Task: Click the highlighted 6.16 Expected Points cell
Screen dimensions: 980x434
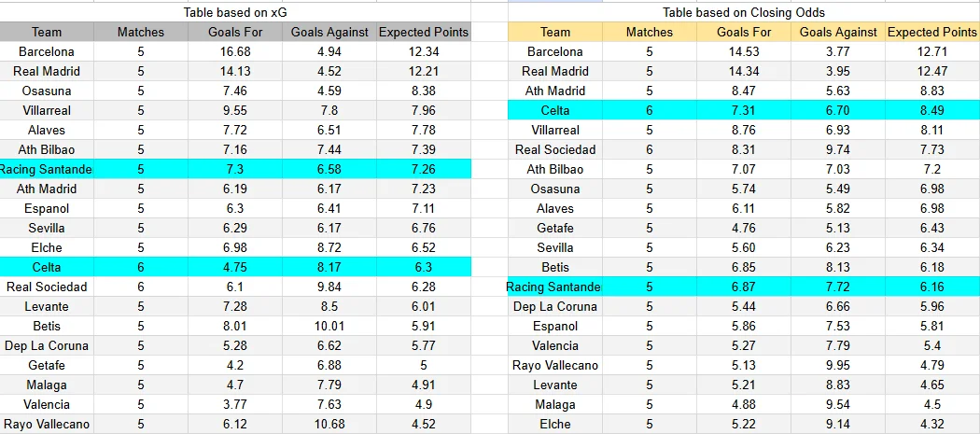Action: 931,287
